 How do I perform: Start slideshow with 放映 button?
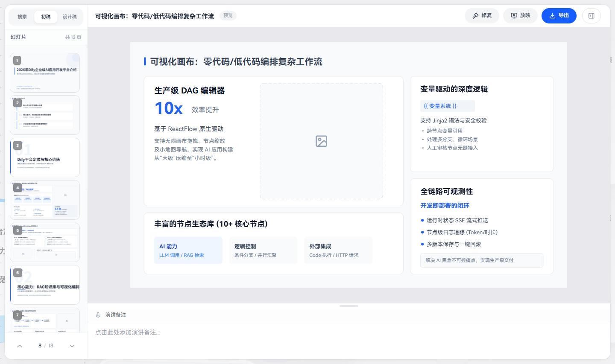[x=520, y=16]
